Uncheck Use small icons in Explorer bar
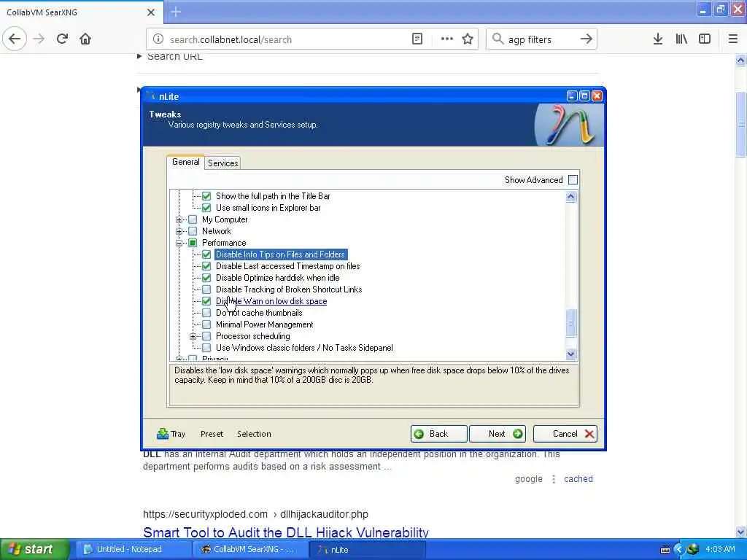Image resolution: width=747 pixels, height=560 pixels. click(x=206, y=208)
